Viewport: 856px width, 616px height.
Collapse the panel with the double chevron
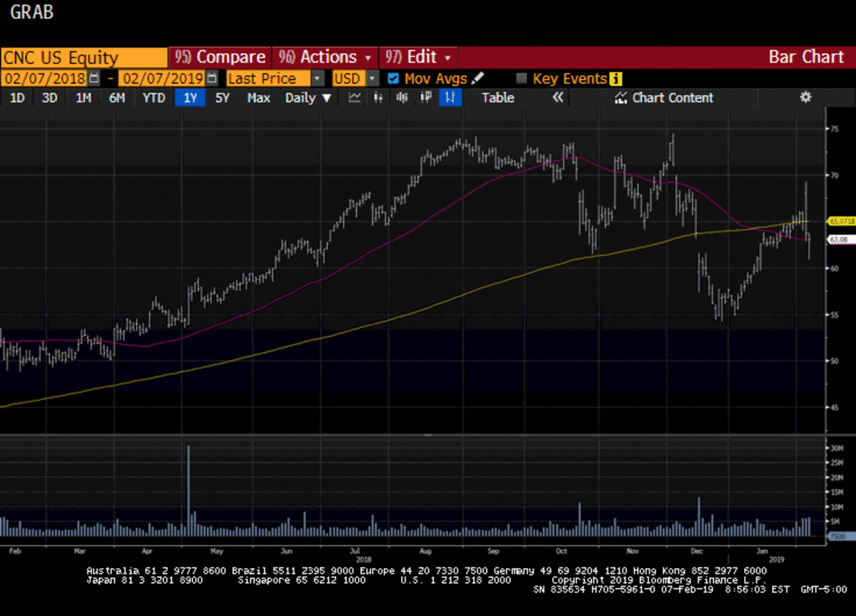coord(558,98)
